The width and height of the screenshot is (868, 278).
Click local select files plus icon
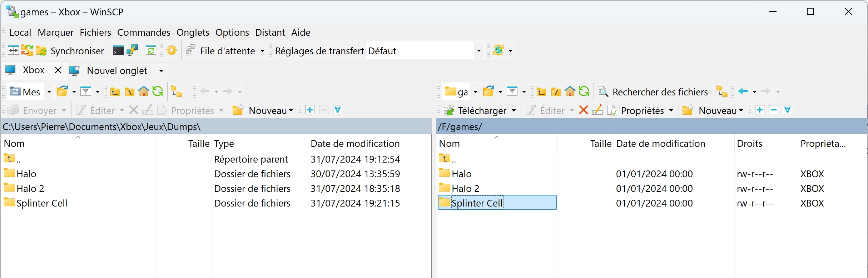click(x=310, y=110)
